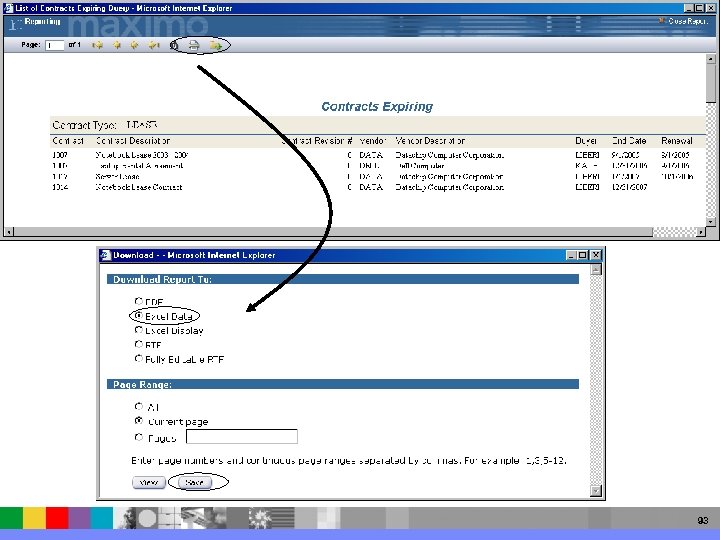Screen dimensions: 720x540
Task: Select Current page range option
Action: [139, 420]
